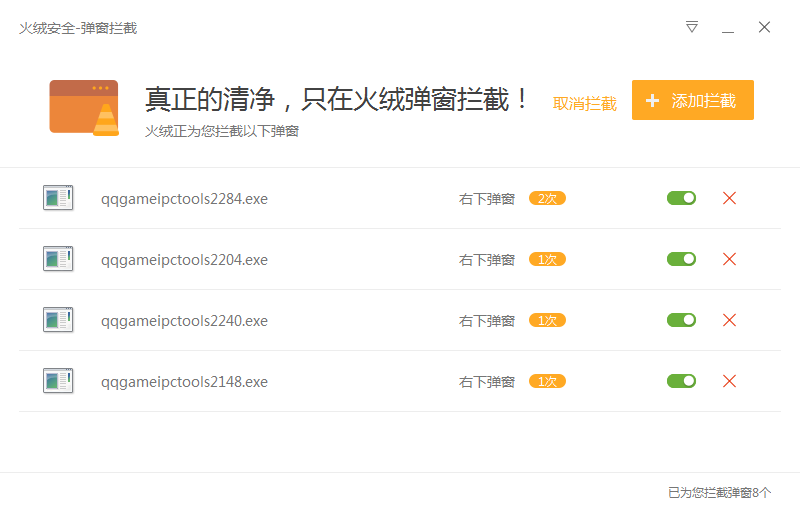Image resolution: width=800 pixels, height=515 pixels.
Task: Click the 火绒正为您拦截以下弹窗 subtitle
Action: (x=222, y=131)
